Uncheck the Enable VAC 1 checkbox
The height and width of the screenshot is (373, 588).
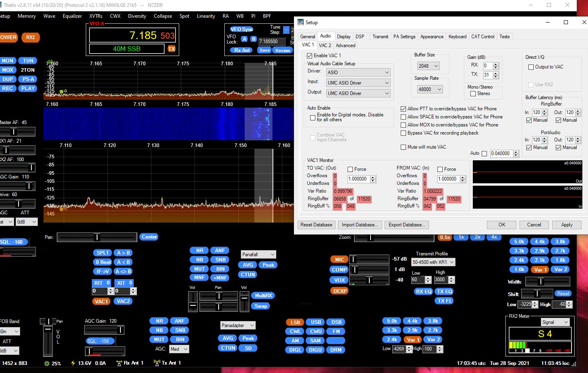(x=310, y=56)
